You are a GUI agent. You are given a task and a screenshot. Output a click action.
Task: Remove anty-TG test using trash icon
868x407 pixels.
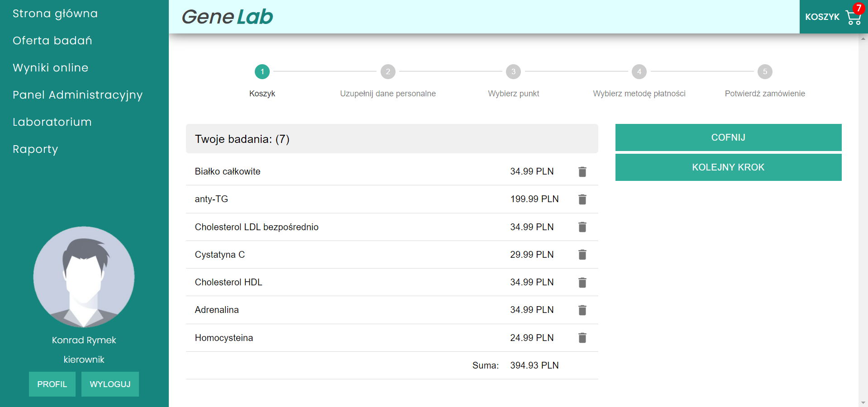pyautogui.click(x=582, y=199)
